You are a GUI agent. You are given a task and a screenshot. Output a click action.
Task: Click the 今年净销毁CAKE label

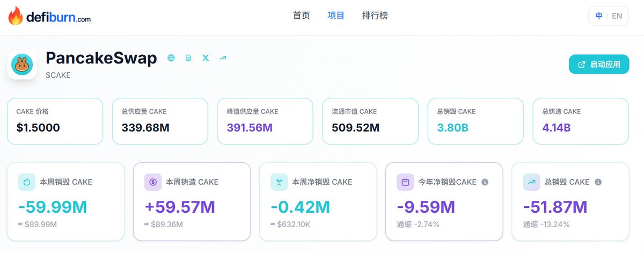[447, 182]
